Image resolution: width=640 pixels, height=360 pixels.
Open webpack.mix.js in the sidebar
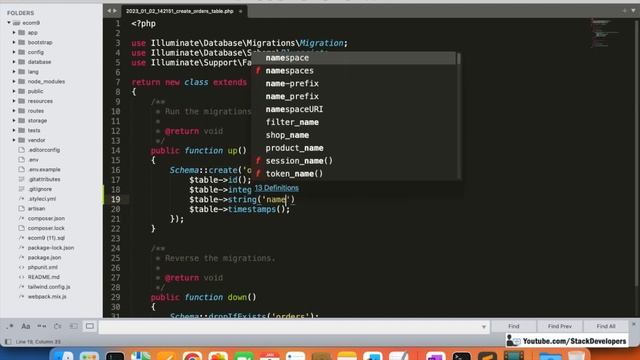47,297
